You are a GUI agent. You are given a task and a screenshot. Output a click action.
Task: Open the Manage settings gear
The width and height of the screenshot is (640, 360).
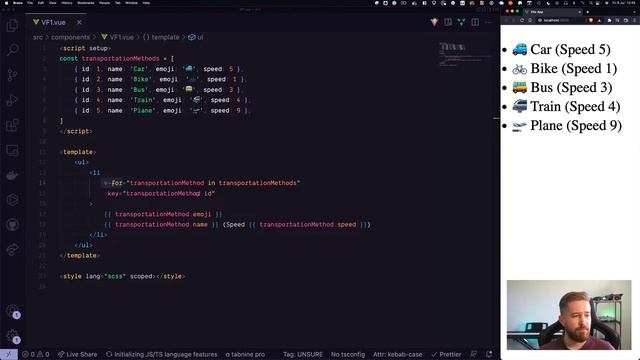tap(12, 336)
